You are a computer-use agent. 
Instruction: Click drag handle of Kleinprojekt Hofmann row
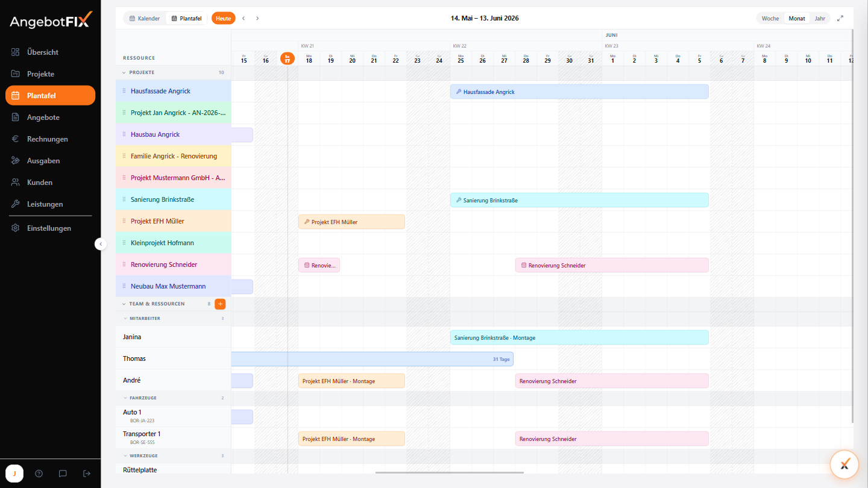(124, 243)
